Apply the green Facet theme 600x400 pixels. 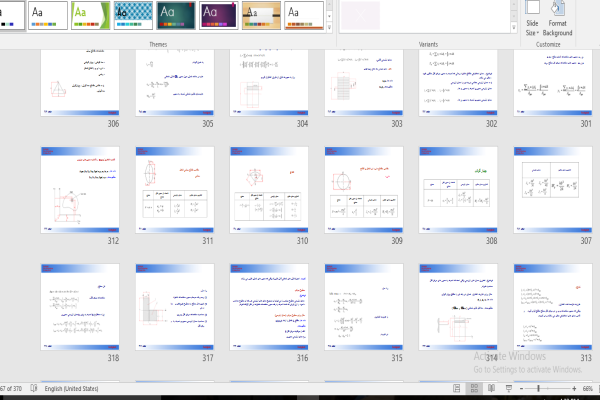pos(91,15)
